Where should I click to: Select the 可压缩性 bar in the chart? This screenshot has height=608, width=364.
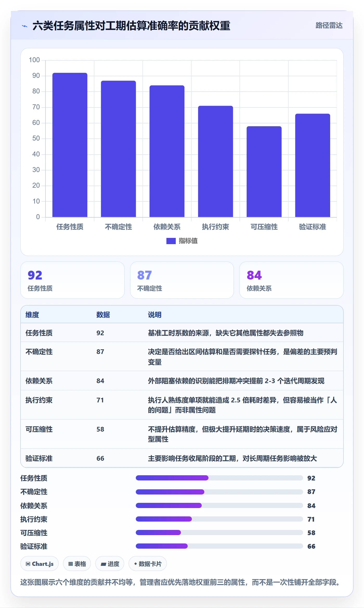(x=264, y=172)
